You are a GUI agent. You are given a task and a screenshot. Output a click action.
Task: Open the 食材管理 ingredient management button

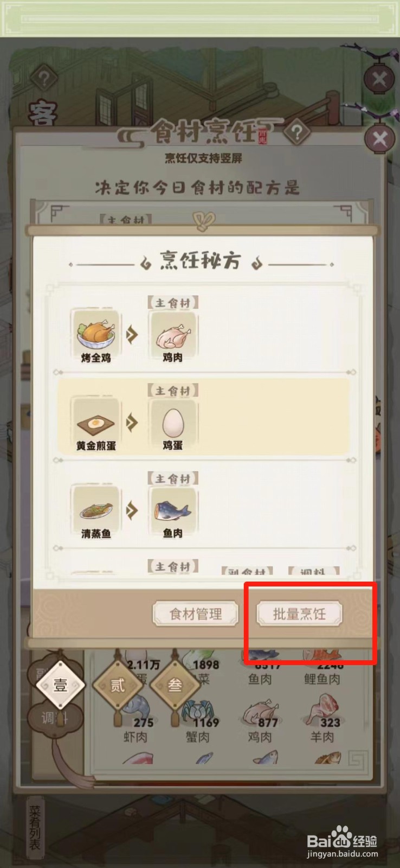coord(196,614)
